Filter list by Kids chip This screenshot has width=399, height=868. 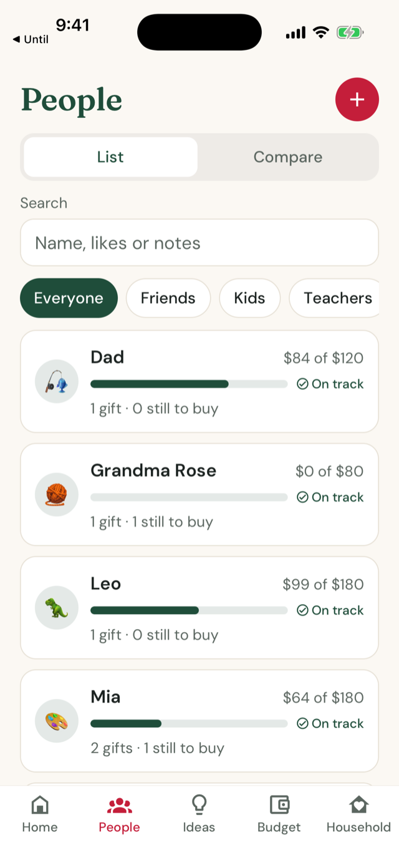coord(249,298)
